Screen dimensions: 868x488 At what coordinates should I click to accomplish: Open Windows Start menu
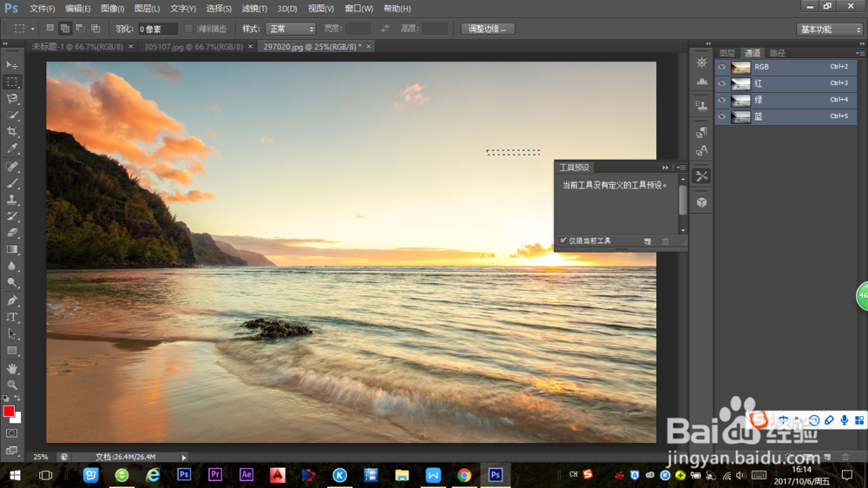point(15,475)
